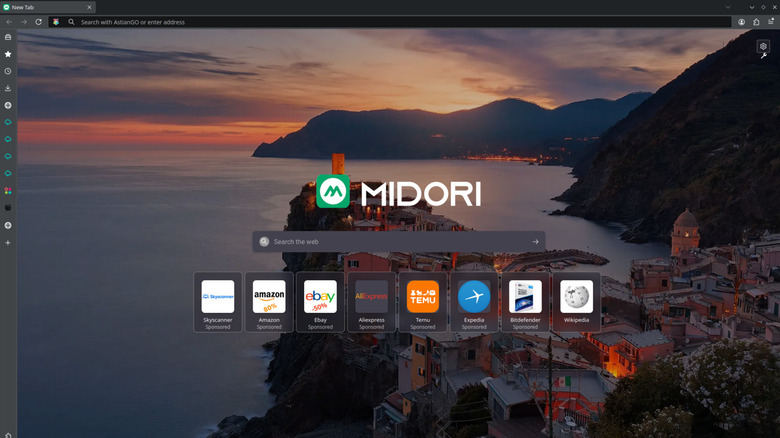Open the history clock panel in sidebar
Image resolution: width=780 pixels, height=438 pixels.
click(8, 71)
